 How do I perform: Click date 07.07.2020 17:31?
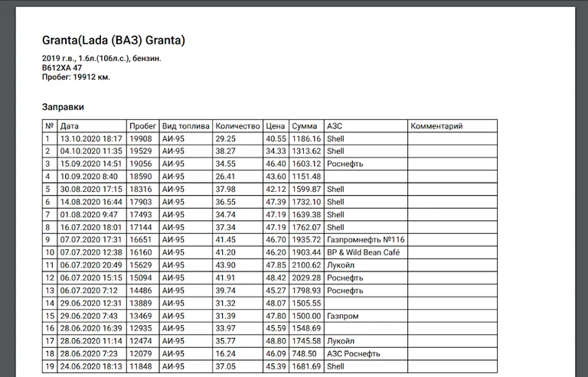(x=91, y=240)
